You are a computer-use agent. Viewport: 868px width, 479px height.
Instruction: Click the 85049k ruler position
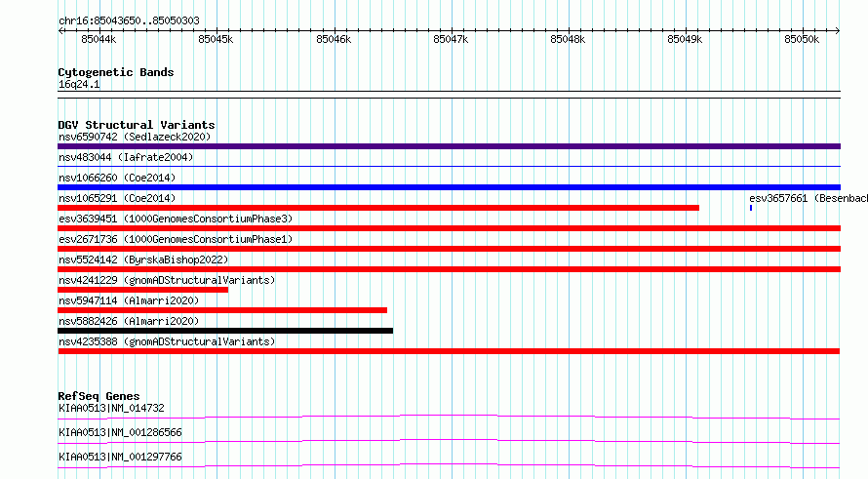[x=685, y=39]
